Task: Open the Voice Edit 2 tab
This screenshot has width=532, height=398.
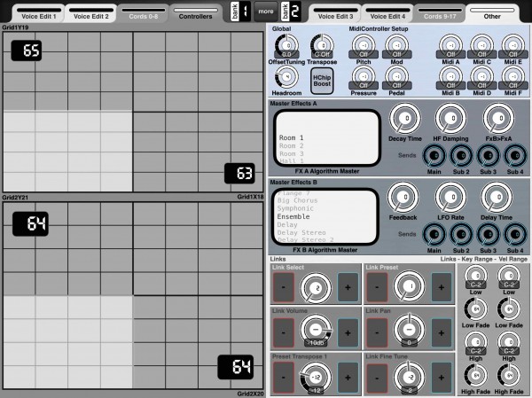Action: pyautogui.click(x=91, y=13)
